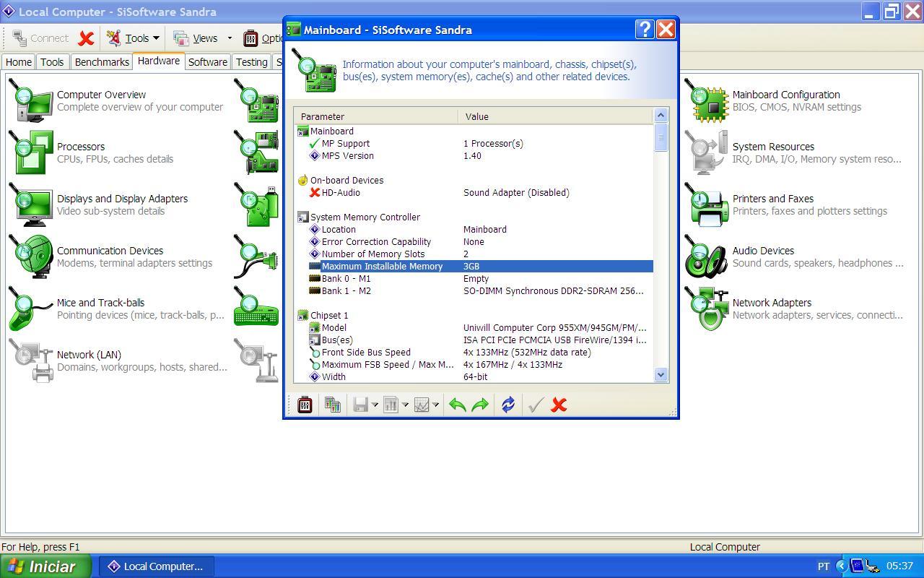Click the vertical scrollbar thumb in the parameter list
The image size is (924, 578).
(661, 137)
